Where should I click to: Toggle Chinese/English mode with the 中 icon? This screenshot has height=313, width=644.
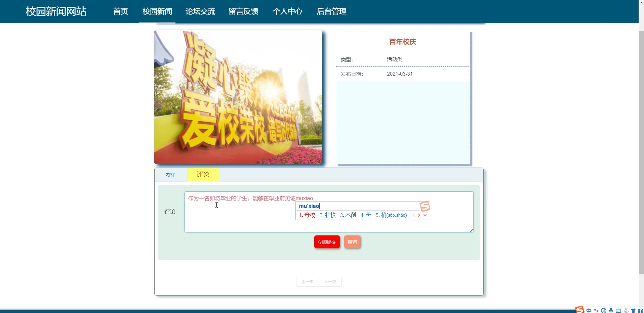(x=589, y=311)
